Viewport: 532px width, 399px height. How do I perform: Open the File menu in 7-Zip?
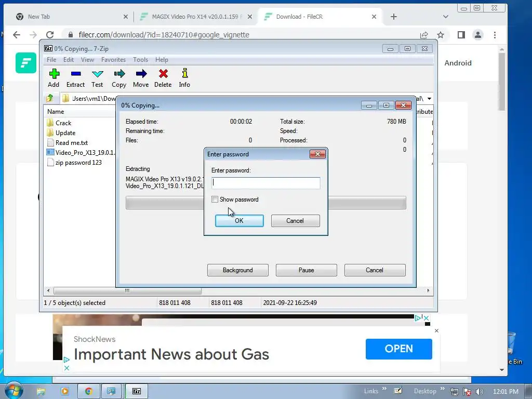click(51, 60)
